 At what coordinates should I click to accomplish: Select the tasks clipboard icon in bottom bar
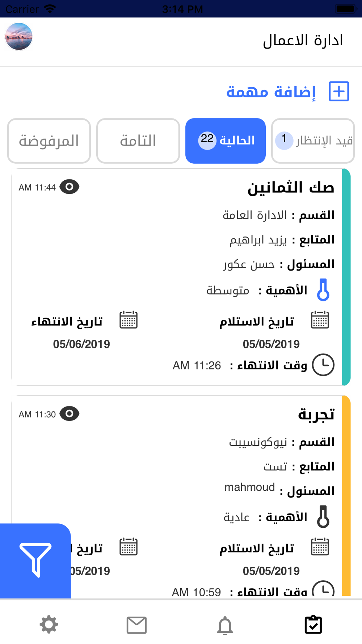click(x=313, y=624)
